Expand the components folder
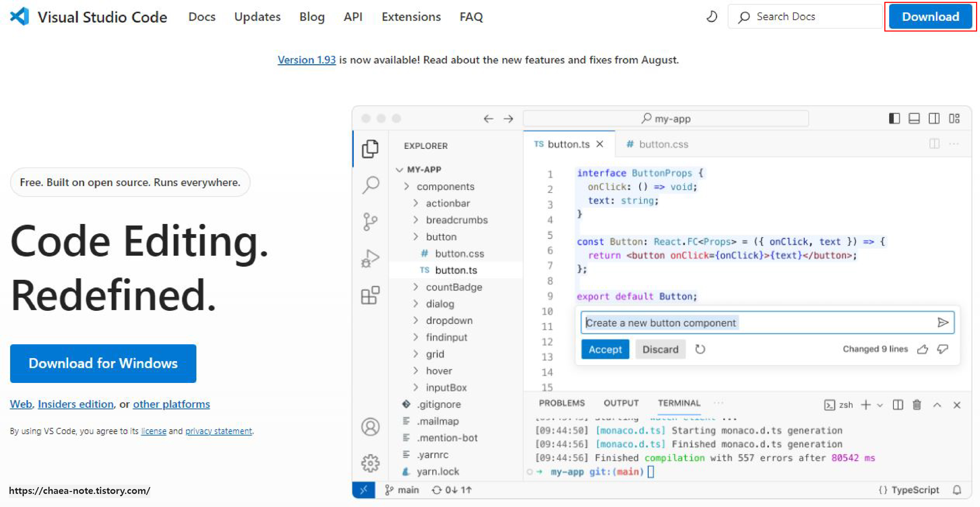Screen dimensions: 980x507 [407, 186]
